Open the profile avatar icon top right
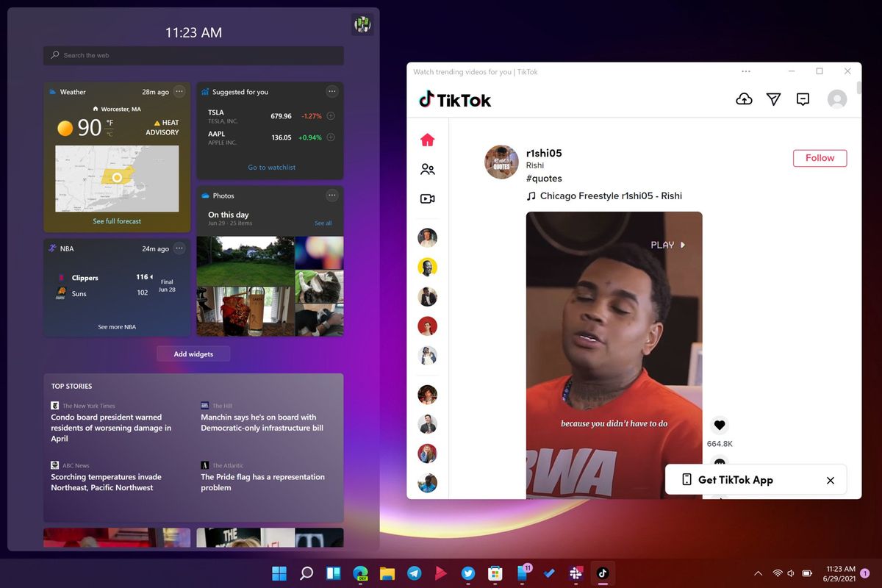 (837, 98)
